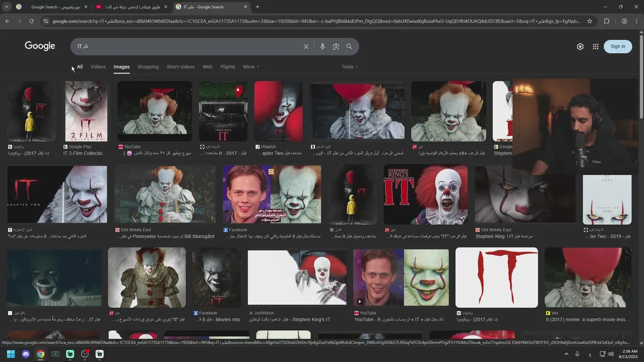This screenshot has width=644, height=362.
Task: Open the iWaatch Chapter Two thumbnail
Action: pyautogui.click(x=278, y=111)
